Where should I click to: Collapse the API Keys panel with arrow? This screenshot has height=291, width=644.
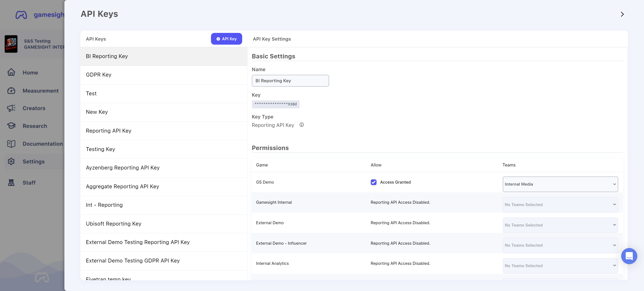click(x=622, y=14)
